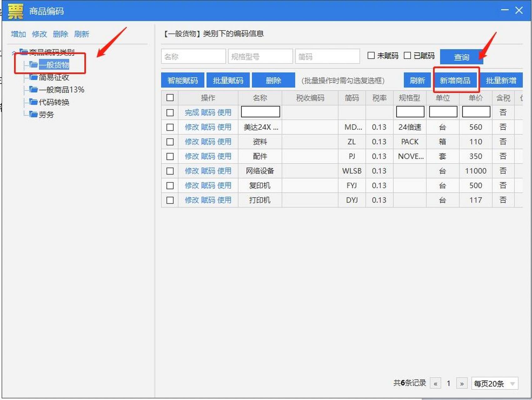Focus the 名称 search field
This screenshot has height=400, width=532.
coord(193,57)
